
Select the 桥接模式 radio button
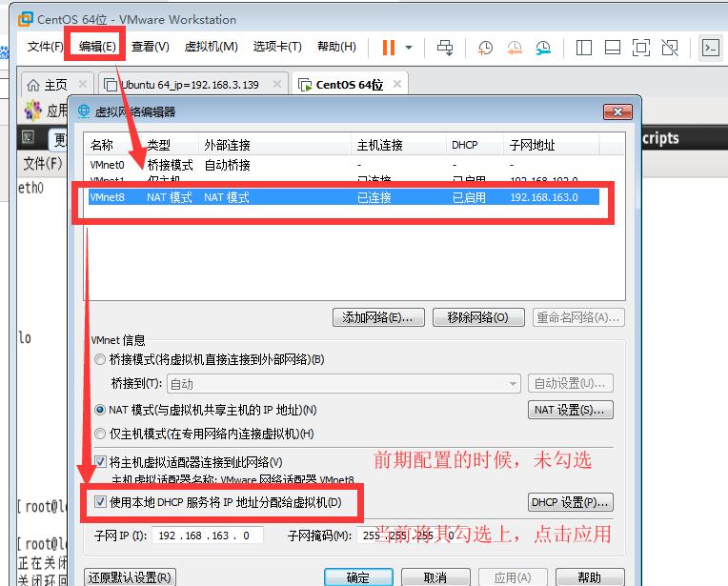tap(100, 359)
